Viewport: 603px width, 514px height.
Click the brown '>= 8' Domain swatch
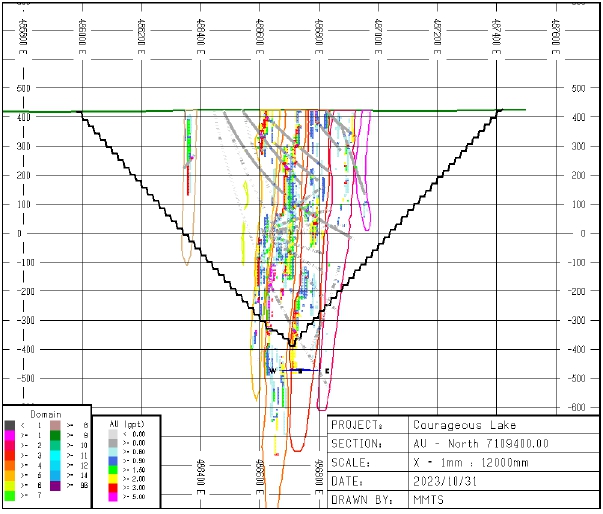[x=54, y=425]
